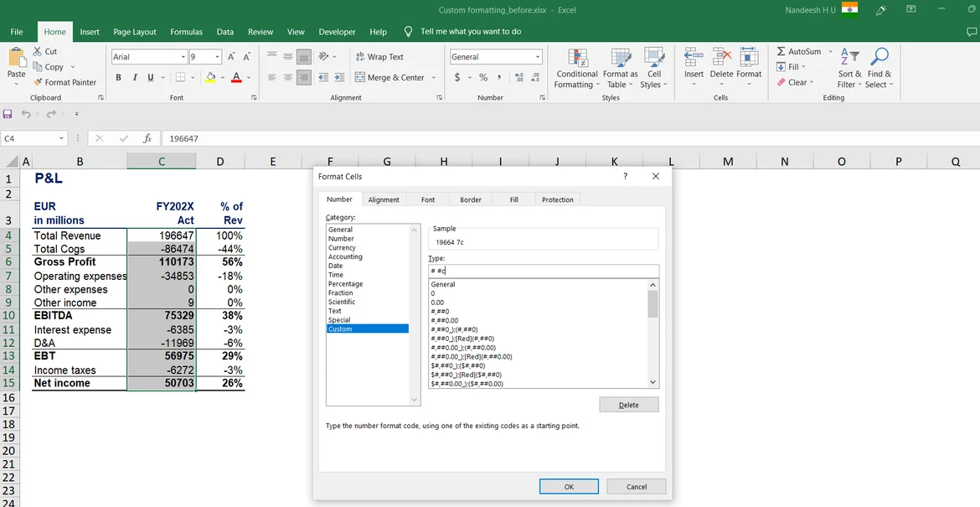Open the Name Box dropdown arrow
This screenshot has width=980, height=507.
click(x=61, y=138)
